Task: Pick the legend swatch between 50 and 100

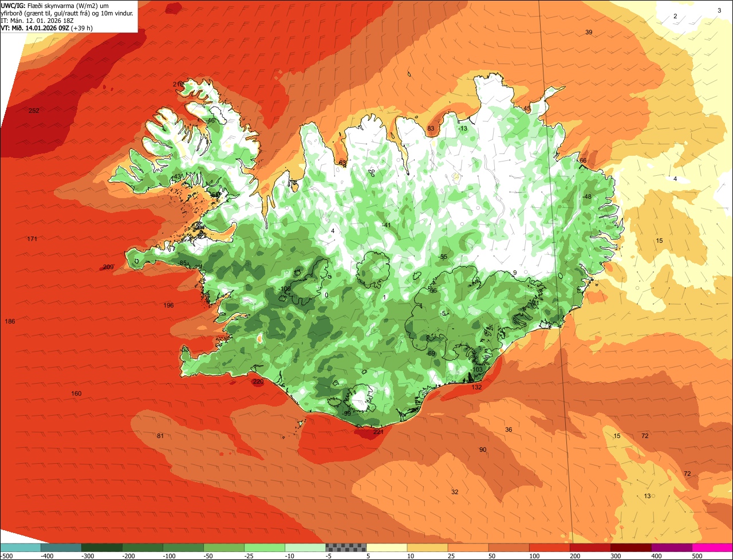Action: tap(509, 547)
